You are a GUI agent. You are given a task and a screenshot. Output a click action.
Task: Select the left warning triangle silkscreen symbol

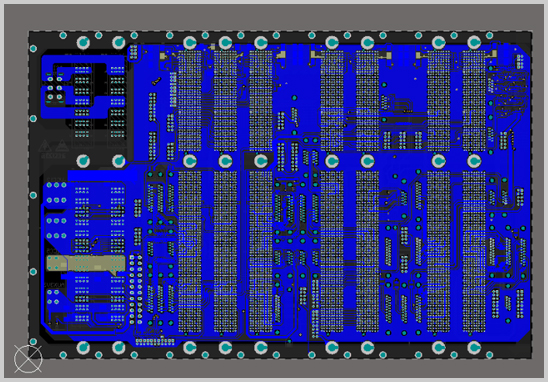[x=44, y=146]
